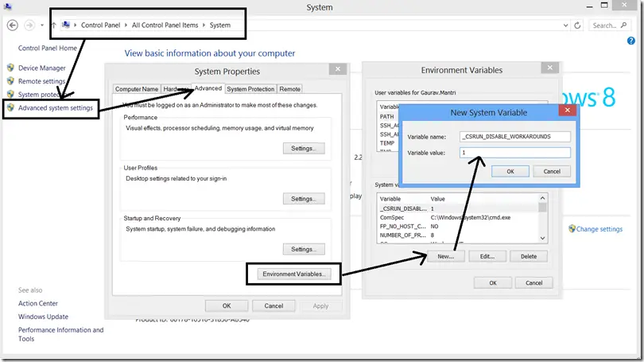This screenshot has height=362, width=644.
Task: Click OK in System Properties
Action: coord(227,306)
